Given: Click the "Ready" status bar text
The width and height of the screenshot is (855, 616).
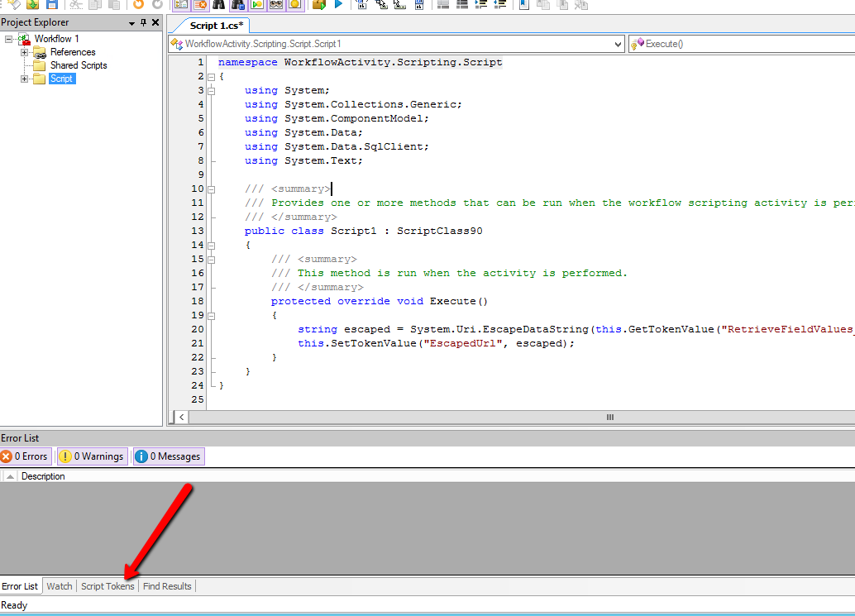Looking at the screenshot, I should click(14, 605).
